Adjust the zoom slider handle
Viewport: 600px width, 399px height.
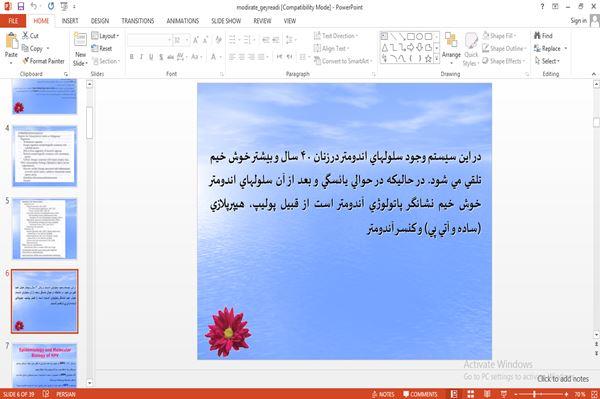534,394
